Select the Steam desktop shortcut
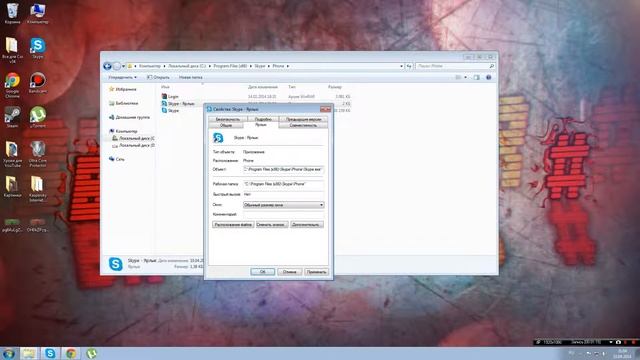Viewport: 640px width, 360px height. click(x=12, y=118)
